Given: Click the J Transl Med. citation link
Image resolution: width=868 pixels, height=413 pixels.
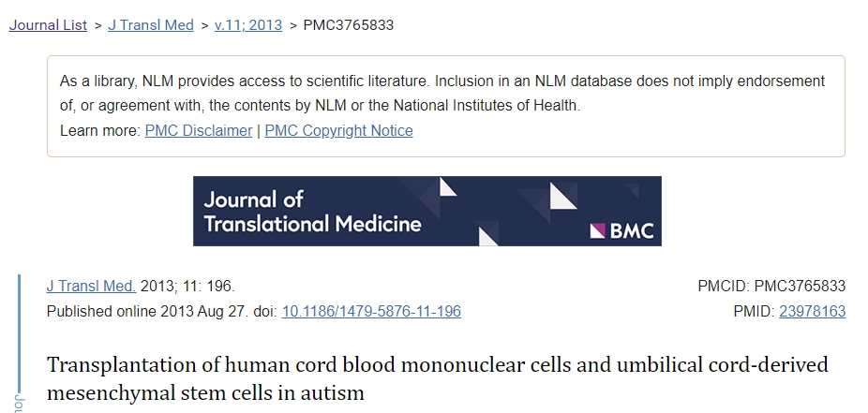Looking at the screenshot, I should (x=91, y=287).
